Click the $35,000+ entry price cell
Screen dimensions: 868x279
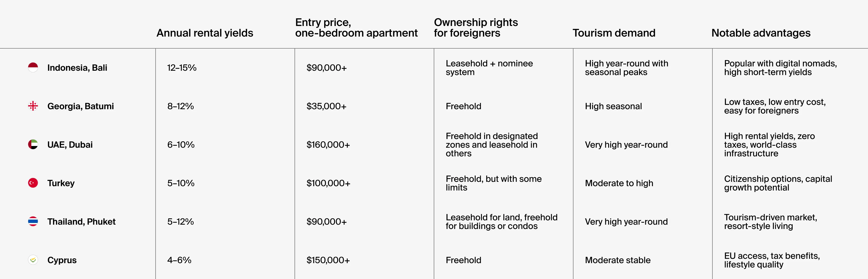pos(326,106)
